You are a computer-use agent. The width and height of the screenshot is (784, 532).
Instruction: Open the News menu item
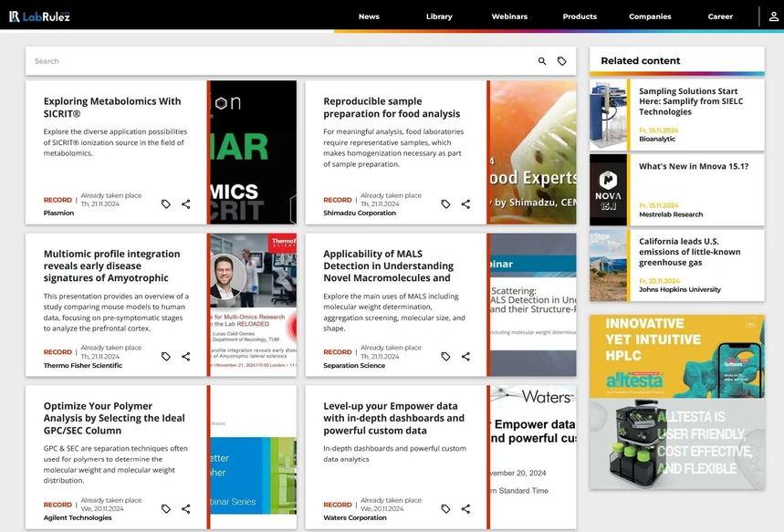tap(369, 16)
